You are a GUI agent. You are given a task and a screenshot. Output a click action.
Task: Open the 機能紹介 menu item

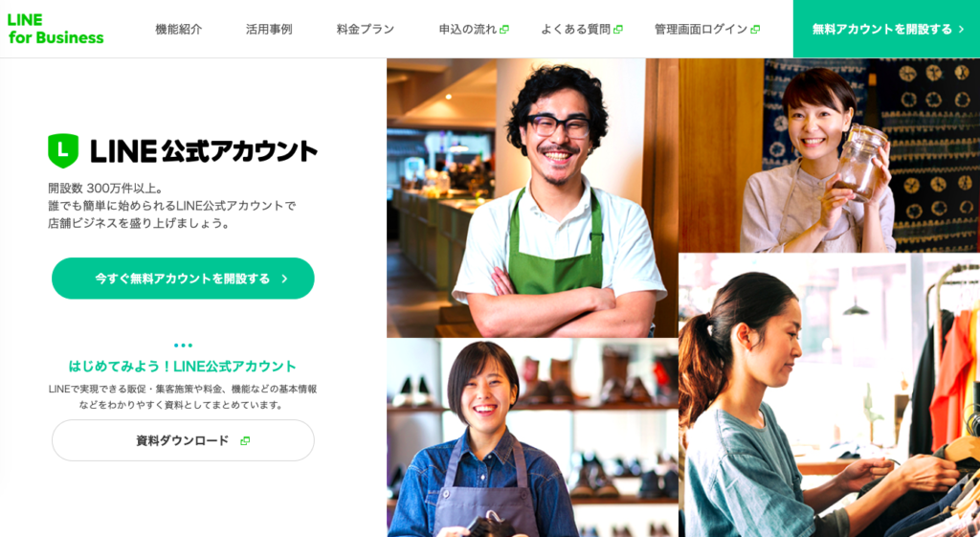coord(179,30)
